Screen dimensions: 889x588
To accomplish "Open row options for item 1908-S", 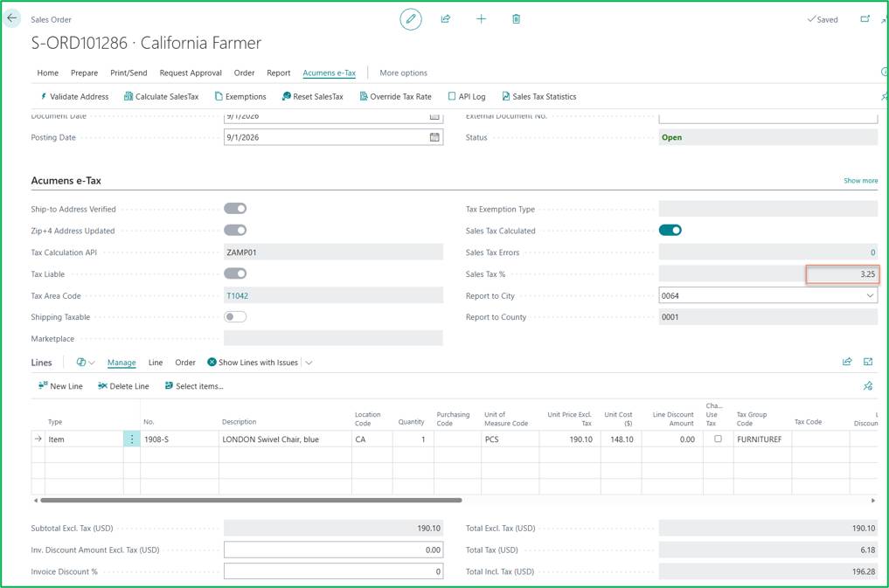I will pyautogui.click(x=131, y=439).
